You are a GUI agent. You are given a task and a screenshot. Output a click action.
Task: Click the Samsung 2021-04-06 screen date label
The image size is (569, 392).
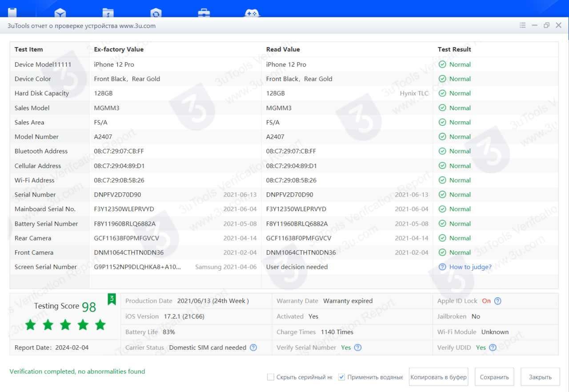point(226,267)
